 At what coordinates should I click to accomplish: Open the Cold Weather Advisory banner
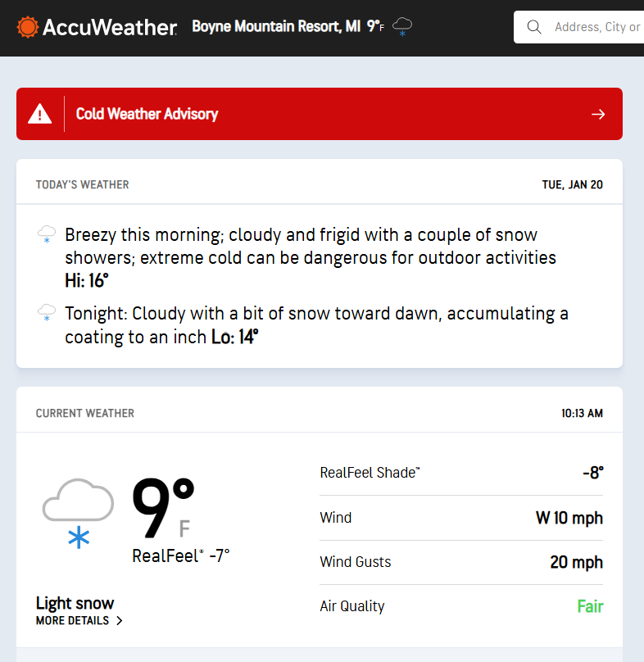point(320,114)
